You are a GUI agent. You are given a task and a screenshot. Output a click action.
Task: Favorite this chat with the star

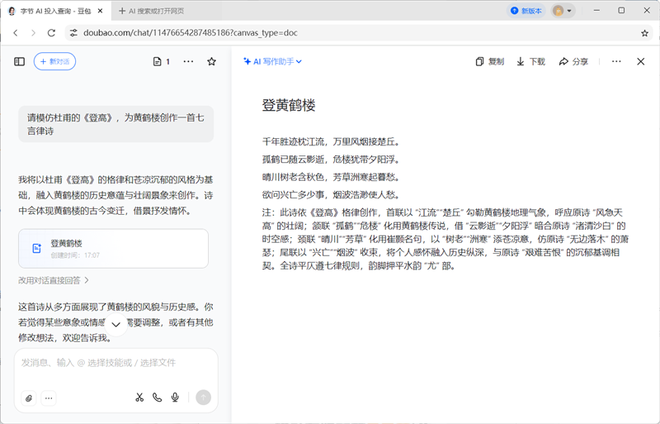pos(211,62)
